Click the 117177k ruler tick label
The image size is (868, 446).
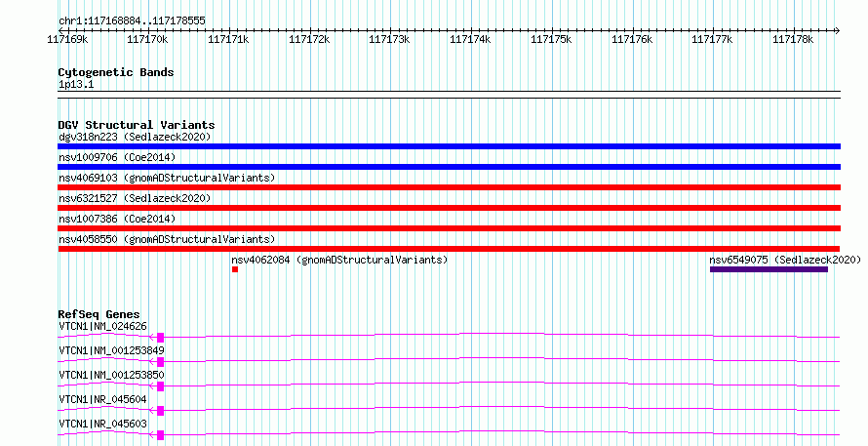713,39
